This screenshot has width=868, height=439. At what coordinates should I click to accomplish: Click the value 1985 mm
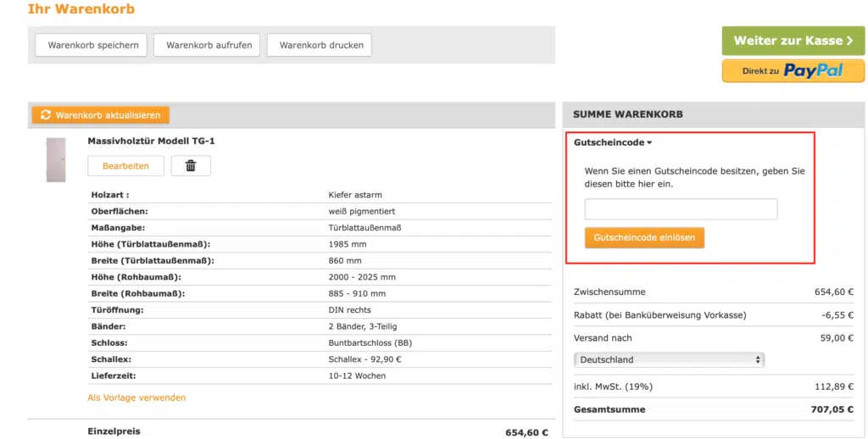[x=347, y=244]
